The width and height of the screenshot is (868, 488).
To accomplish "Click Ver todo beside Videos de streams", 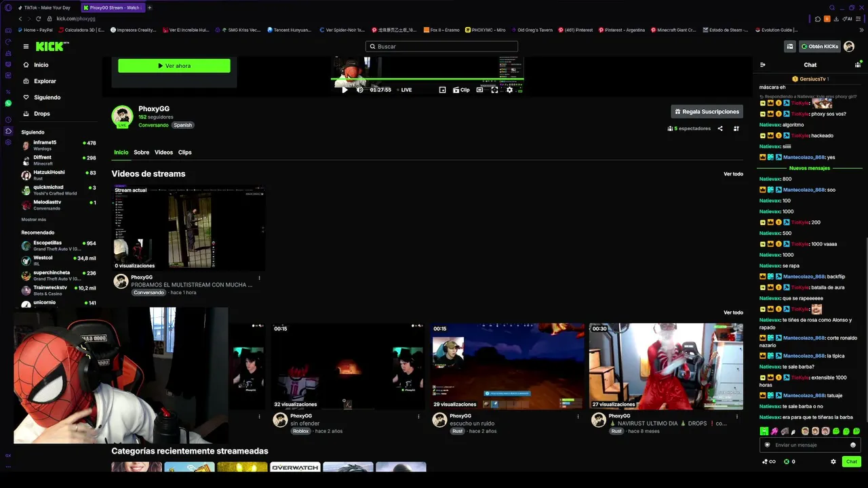I will (733, 174).
